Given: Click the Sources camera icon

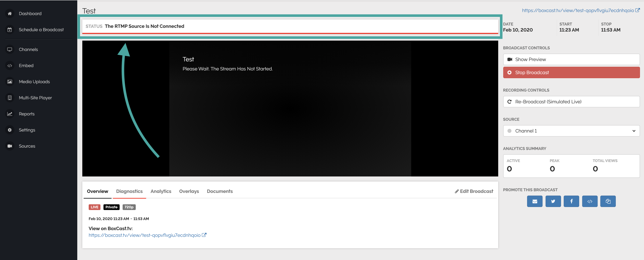Looking at the screenshot, I should point(10,146).
